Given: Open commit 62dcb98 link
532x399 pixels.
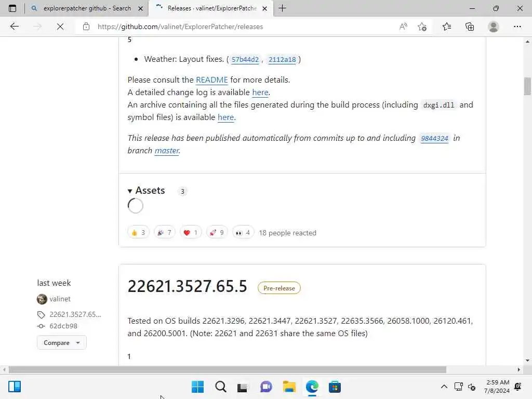Looking at the screenshot, I should pos(63,326).
